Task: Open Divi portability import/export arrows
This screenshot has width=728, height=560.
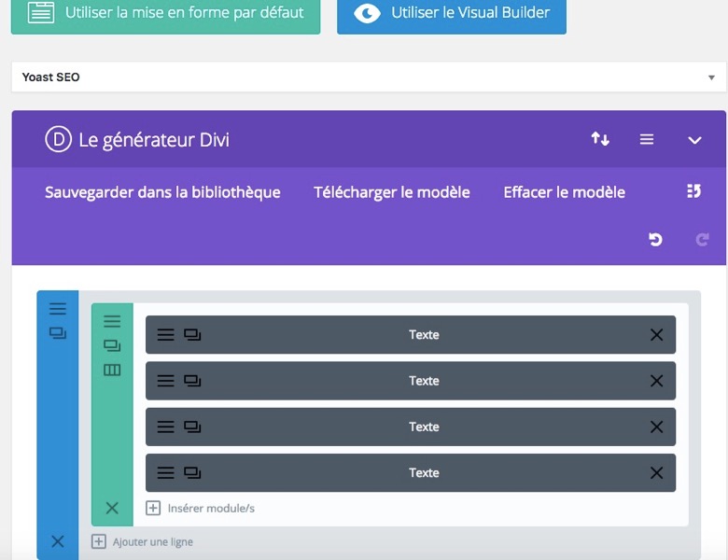Action: click(600, 139)
